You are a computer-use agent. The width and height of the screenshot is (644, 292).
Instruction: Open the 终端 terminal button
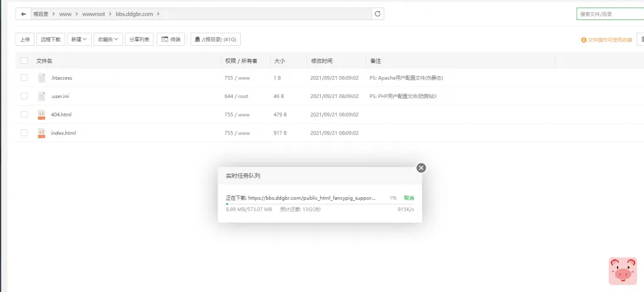[x=171, y=40]
